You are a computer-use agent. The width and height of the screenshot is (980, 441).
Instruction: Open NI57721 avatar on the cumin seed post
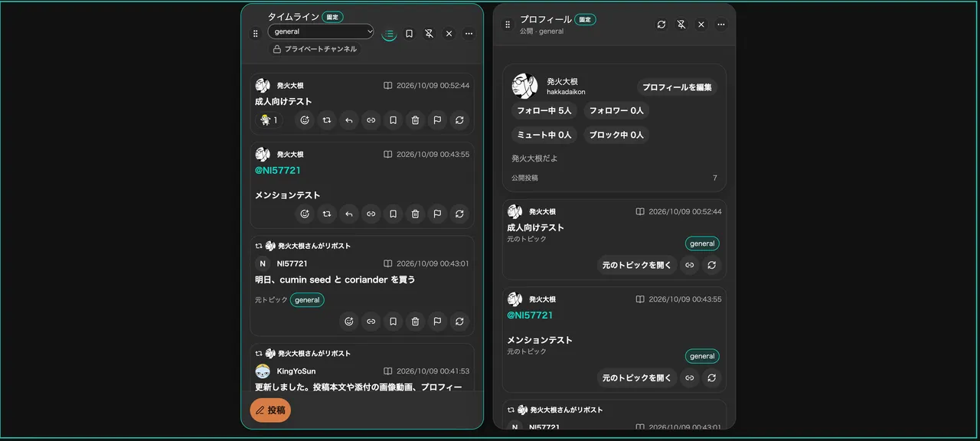click(x=263, y=263)
